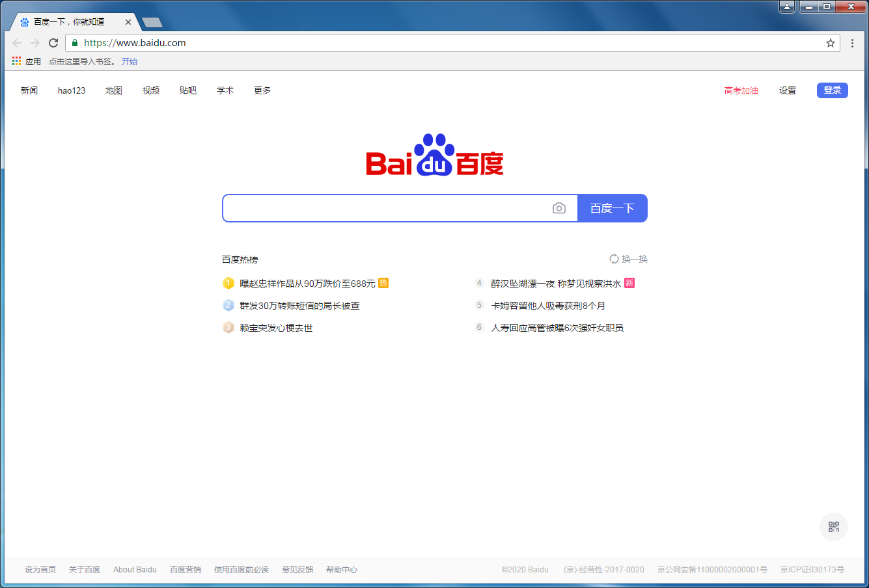The image size is (869, 588).
Task: Select the 百度一下，你就知道 tab
Action: (75, 22)
